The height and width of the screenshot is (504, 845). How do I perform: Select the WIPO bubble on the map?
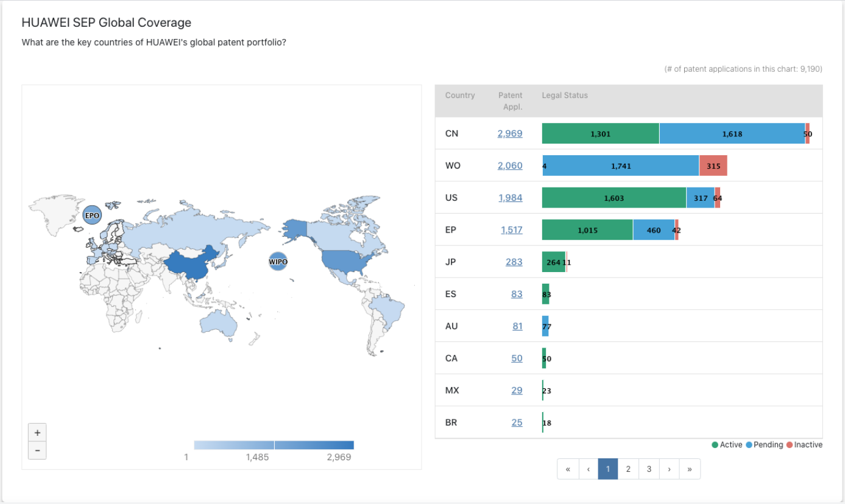click(x=278, y=262)
